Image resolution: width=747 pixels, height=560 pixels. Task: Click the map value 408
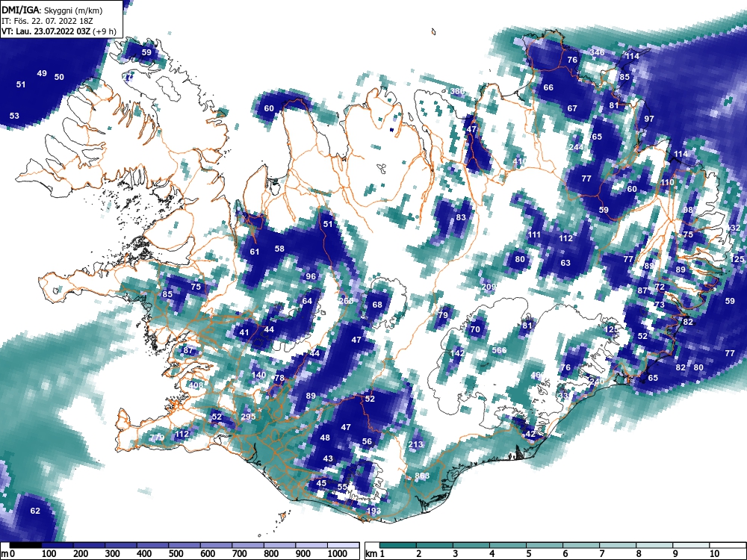196,385
